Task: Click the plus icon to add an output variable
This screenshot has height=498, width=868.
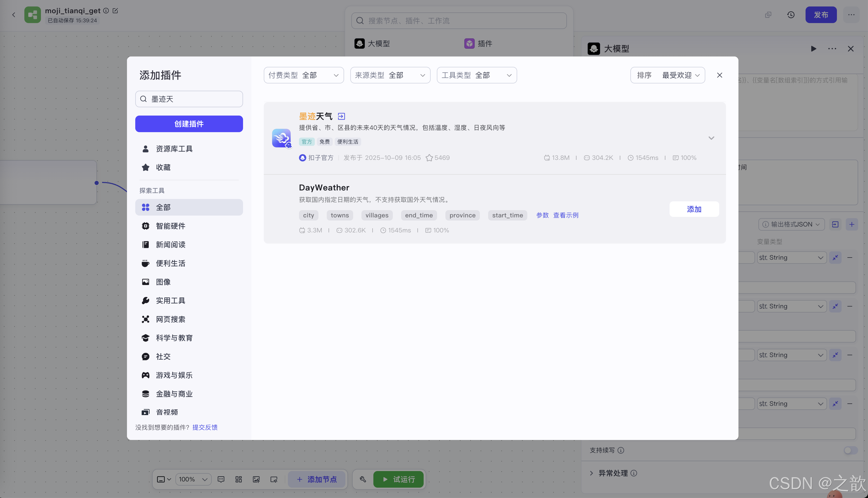Action: [852, 224]
